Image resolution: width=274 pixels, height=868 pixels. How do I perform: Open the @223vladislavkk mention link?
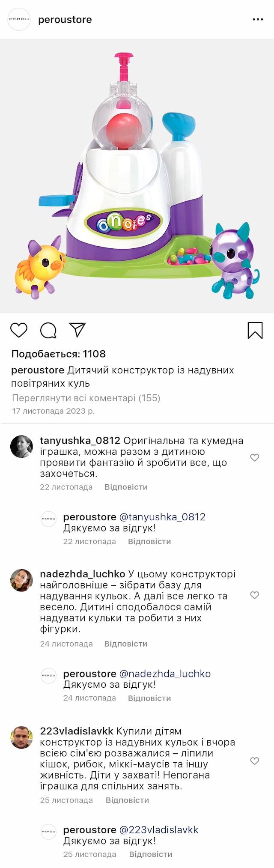point(159,829)
